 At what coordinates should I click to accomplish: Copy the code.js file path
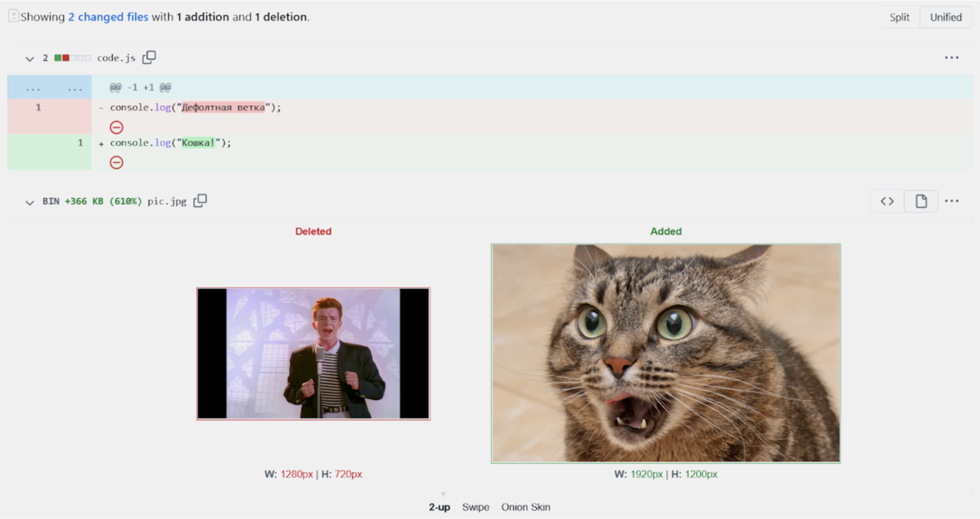pos(149,57)
